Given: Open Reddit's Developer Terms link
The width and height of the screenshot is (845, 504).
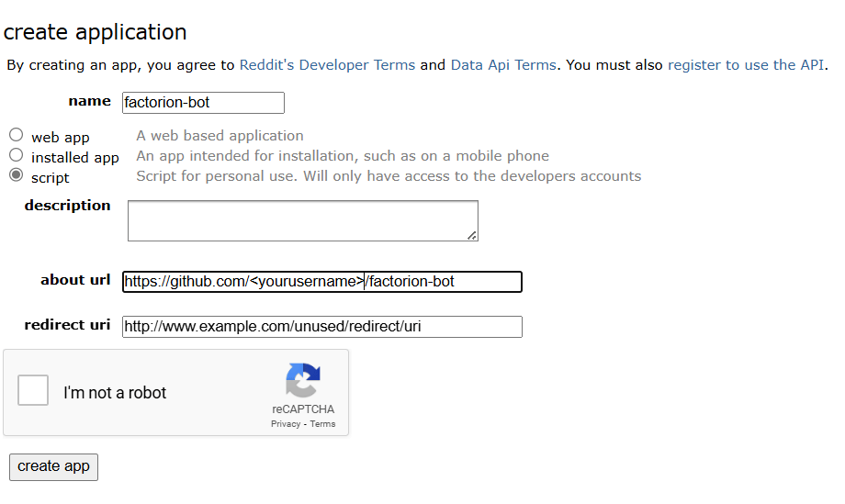Looking at the screenshot, I should (327, 65).
